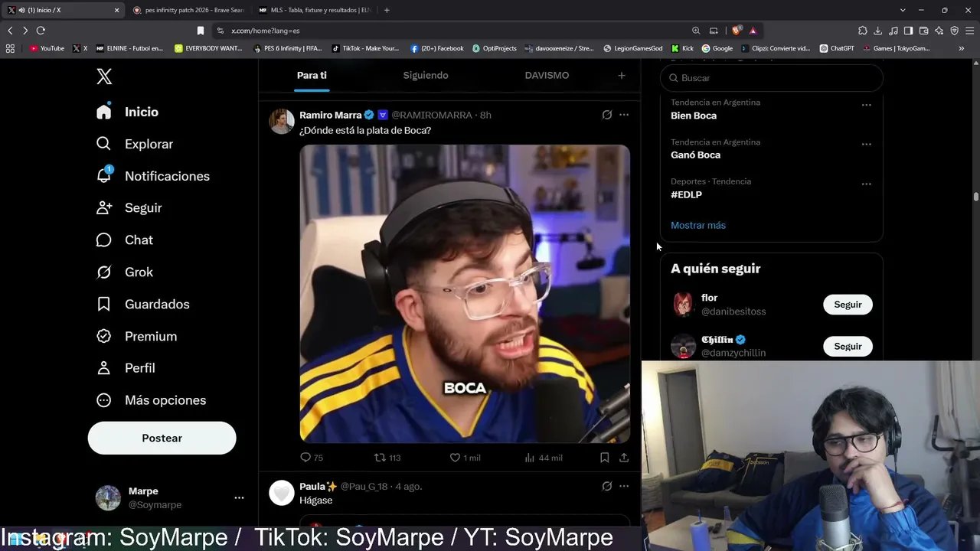Ask Grok about Ramiro Marra's post

[607, 115]
